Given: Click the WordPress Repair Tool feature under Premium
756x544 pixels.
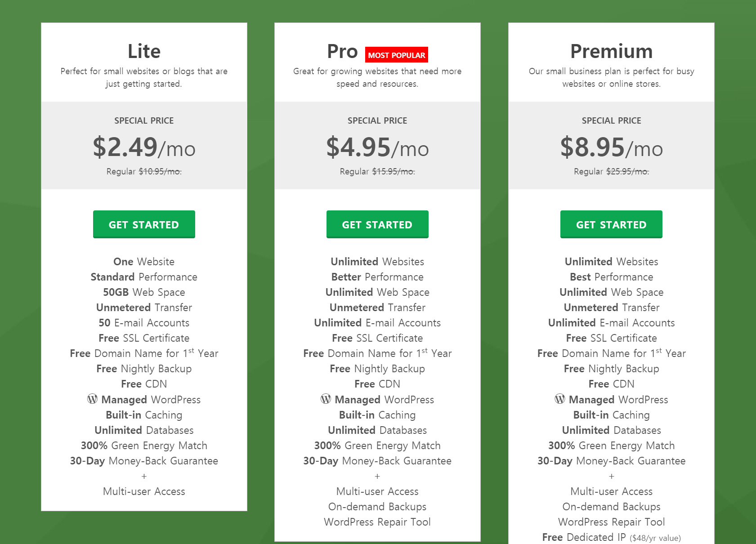Looking at the screenshot, I should pos(611,522).
